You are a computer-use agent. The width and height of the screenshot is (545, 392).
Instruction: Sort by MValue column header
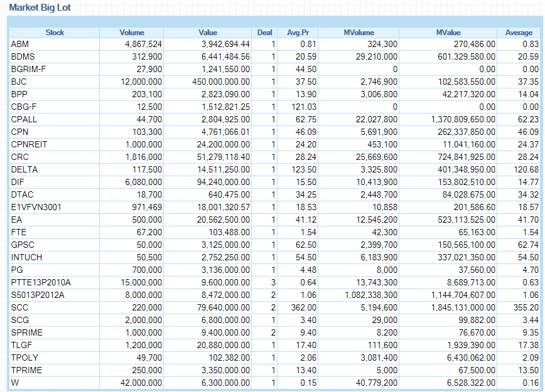(x=448, y=33)
